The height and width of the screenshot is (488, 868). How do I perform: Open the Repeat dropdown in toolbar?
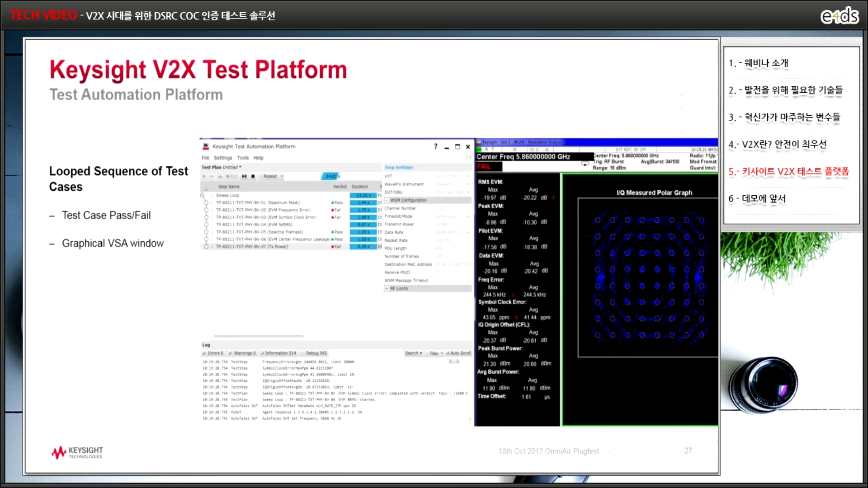[273, 176]
